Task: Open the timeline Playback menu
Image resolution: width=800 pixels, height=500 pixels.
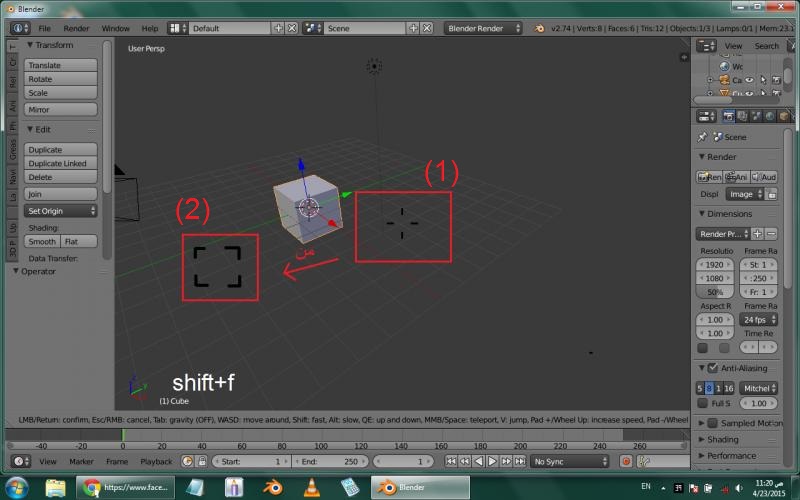Action: tap(156, 461)
